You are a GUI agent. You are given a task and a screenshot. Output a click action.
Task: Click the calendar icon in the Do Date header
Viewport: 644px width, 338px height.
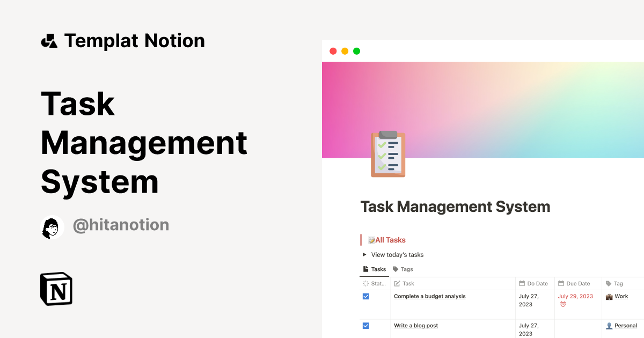tap(521, 283)
